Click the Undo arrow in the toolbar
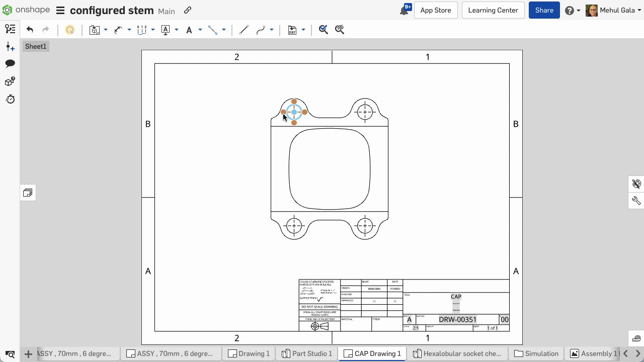 (x=30, y=30)
